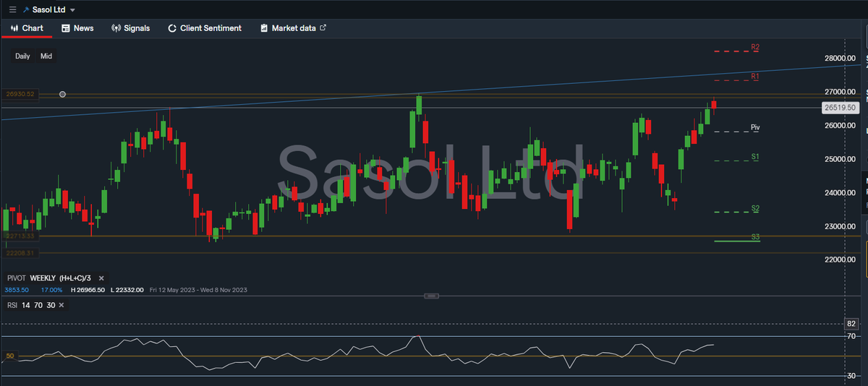
Task: Remove the RSI indicator with its X
Action: click(63, 305)
